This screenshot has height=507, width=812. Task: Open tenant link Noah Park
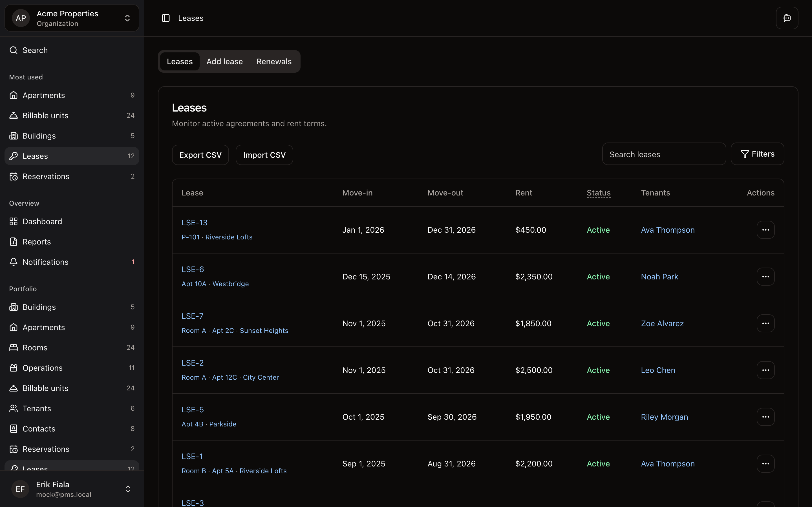point(659,277)
